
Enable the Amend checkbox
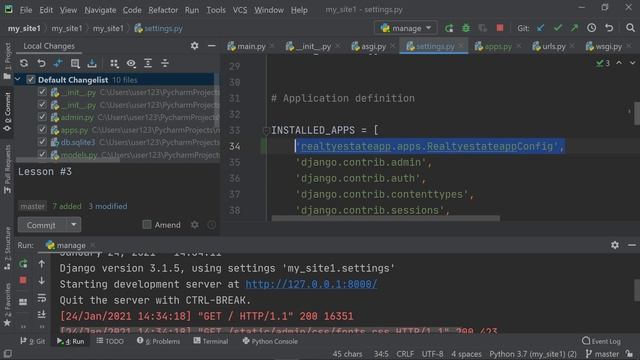(x=147, y=224)
